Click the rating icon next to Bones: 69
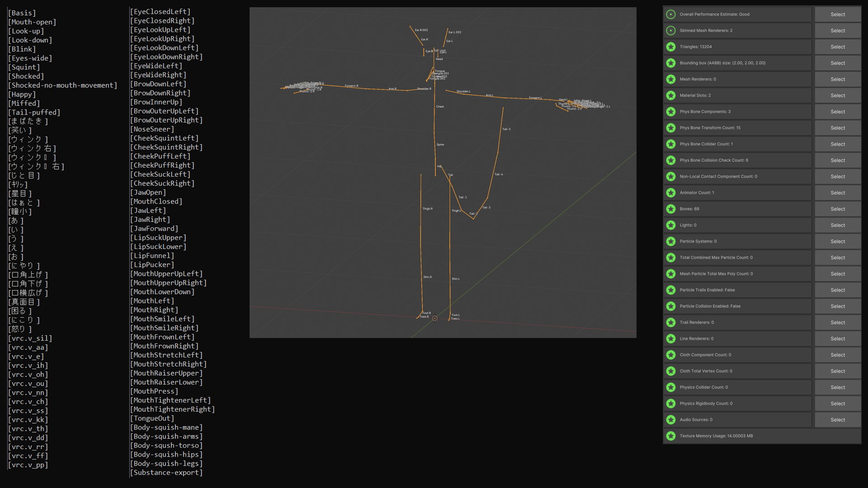This screenshot has width=868, height=488. [671, 209]
